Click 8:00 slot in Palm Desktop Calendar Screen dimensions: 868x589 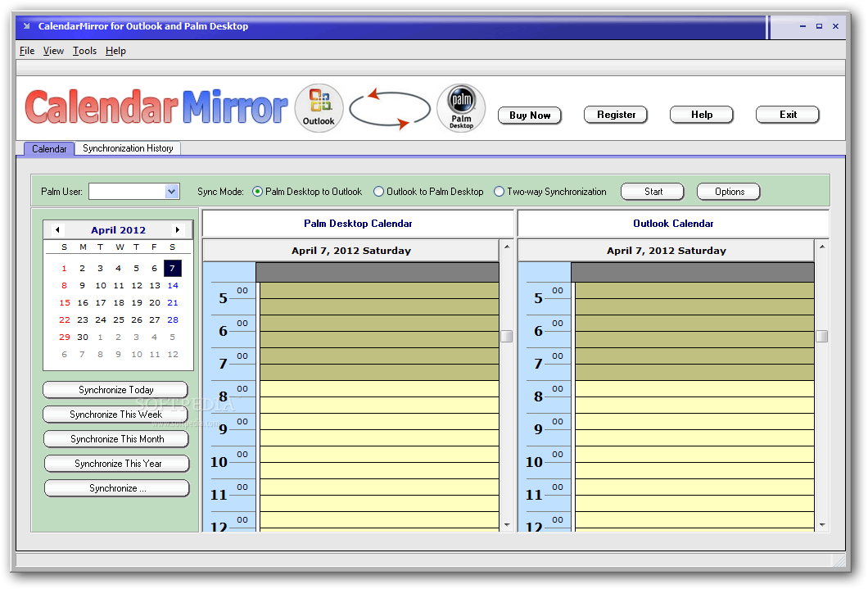coord(380,388)
